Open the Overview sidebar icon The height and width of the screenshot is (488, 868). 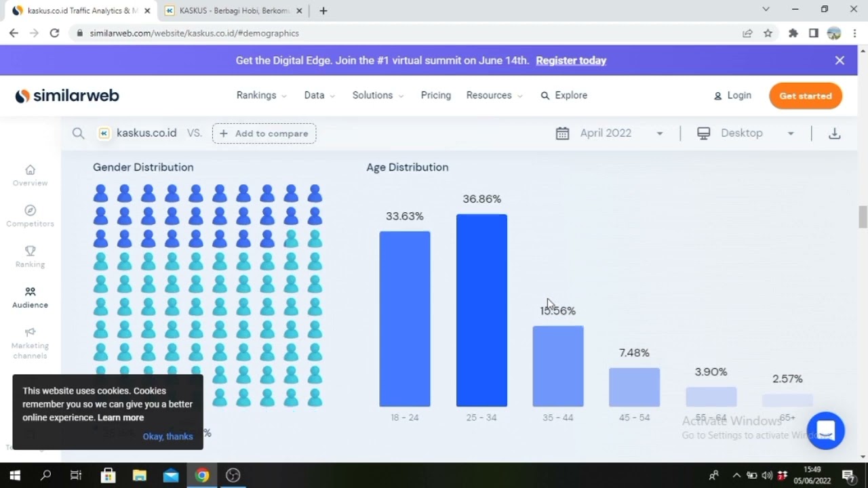30,170
